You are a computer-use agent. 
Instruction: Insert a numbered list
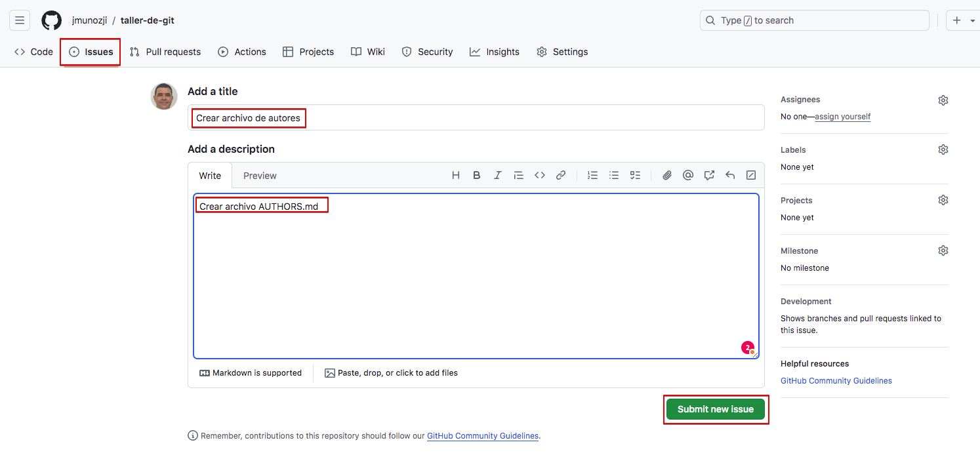pyautogui.click(x=593, y=175)
